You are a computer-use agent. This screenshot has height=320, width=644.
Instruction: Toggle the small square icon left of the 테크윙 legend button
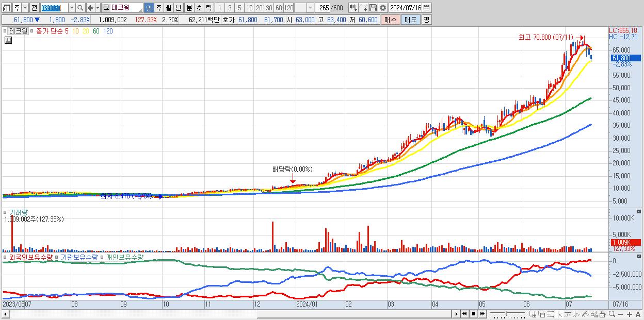click(x=5, y=31)
